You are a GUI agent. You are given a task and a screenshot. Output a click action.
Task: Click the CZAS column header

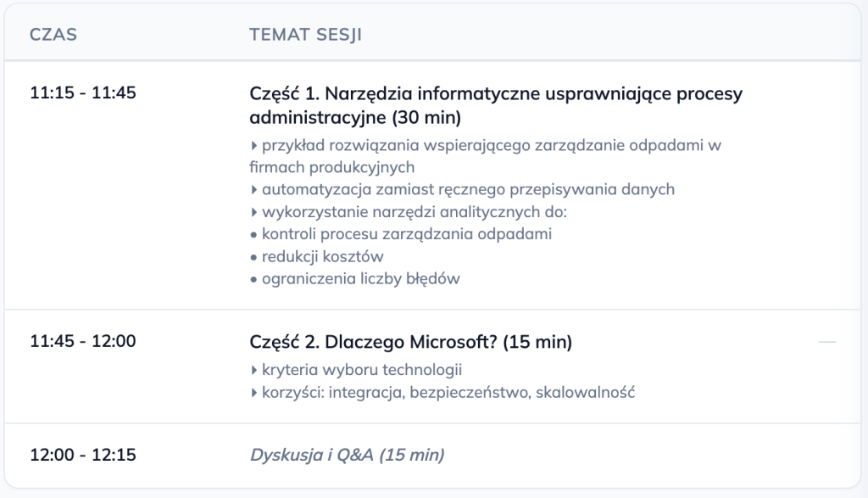click(53, 35)
